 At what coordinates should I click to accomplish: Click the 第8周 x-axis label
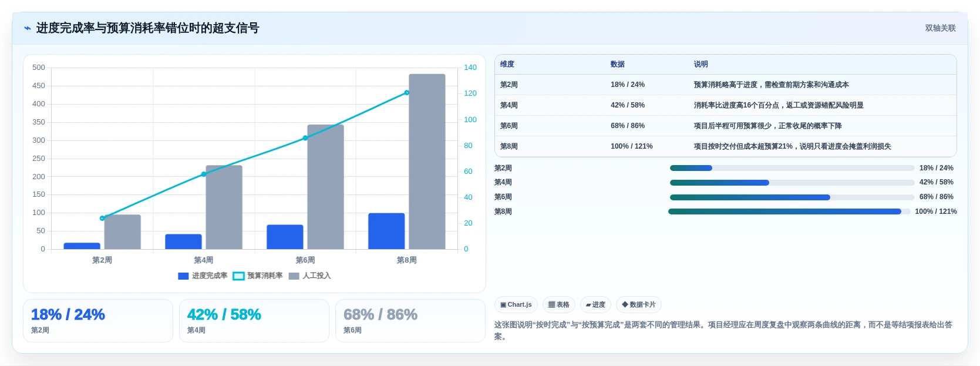coord(406,260)
